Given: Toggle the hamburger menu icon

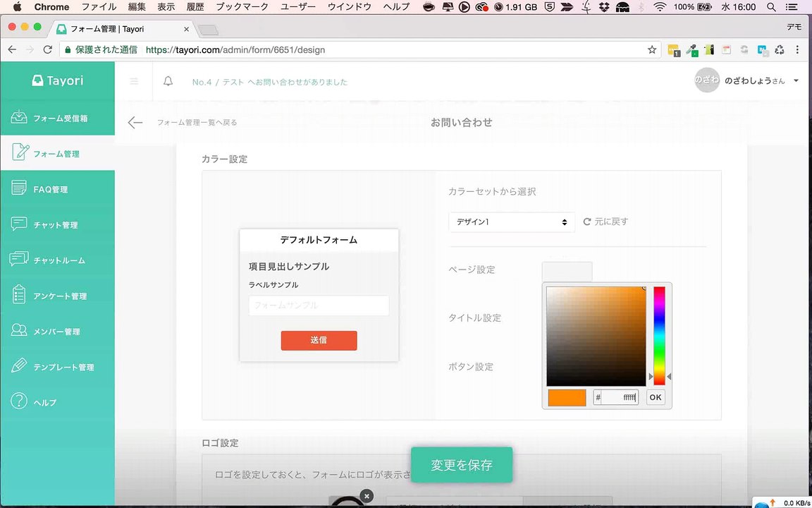Looking at the screenshot, I should coord(134,81).
